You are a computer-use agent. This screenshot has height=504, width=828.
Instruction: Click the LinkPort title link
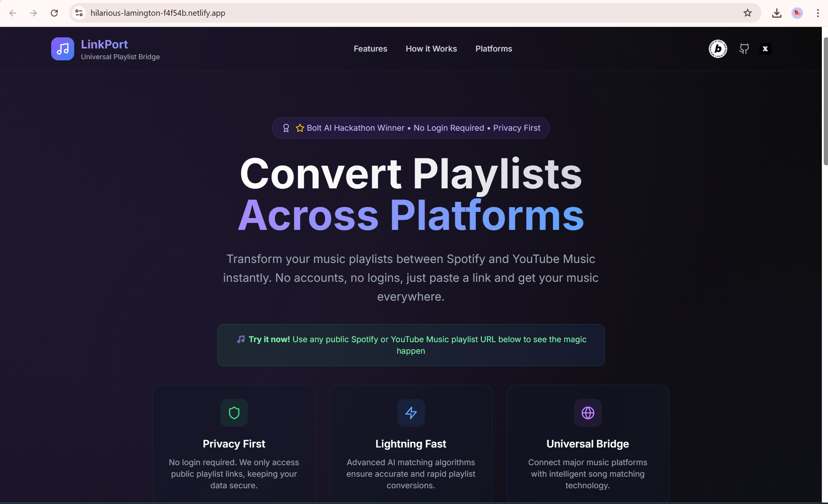click(104, 44)
